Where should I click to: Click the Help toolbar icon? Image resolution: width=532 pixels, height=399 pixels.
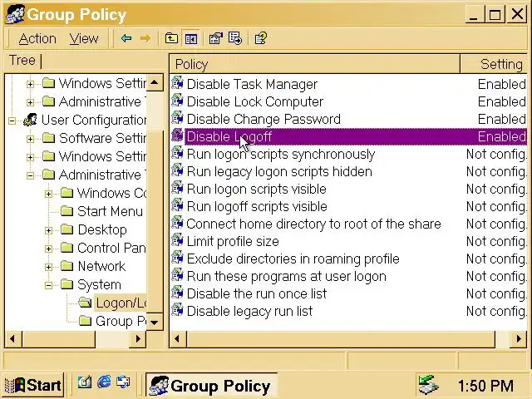point(260,38)
